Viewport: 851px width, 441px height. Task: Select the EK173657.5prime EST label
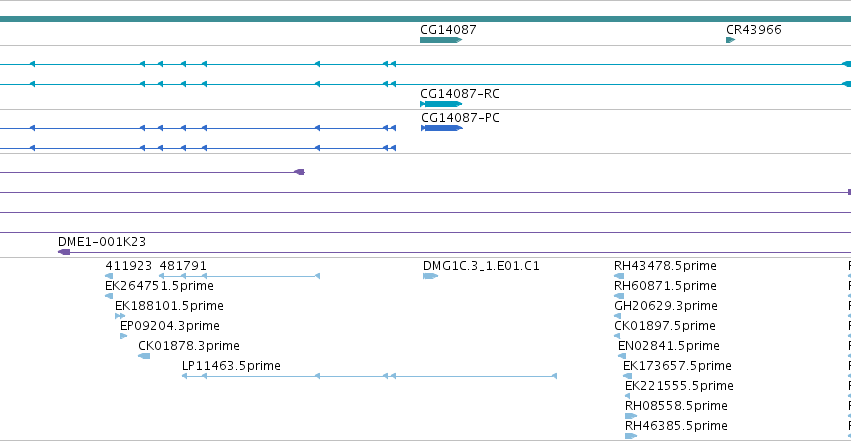677,366
